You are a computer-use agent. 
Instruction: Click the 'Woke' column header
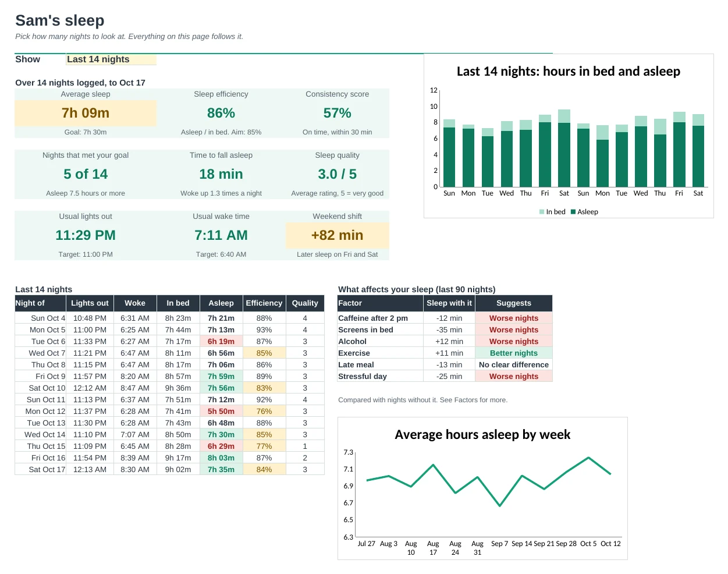click(135, 303)
